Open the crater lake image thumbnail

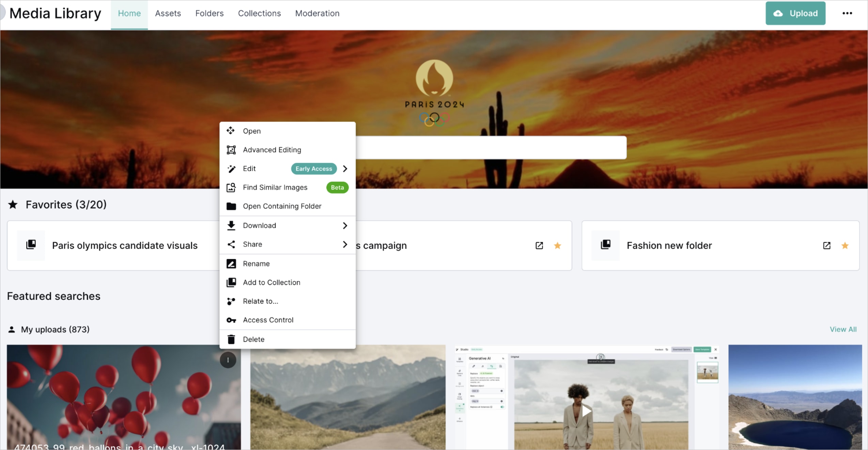click(x=795, y=398)
